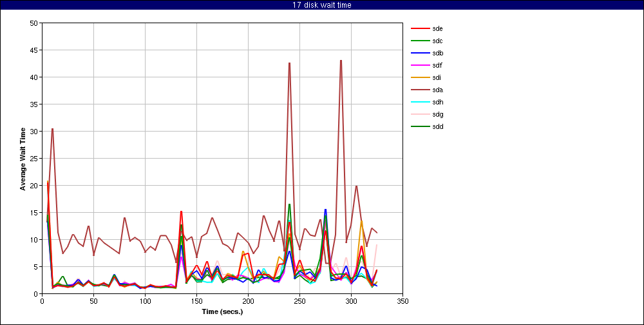The width and height of the screenshot is (644, 325).
Task: Click the sde legend label
Action: (438, 29)
